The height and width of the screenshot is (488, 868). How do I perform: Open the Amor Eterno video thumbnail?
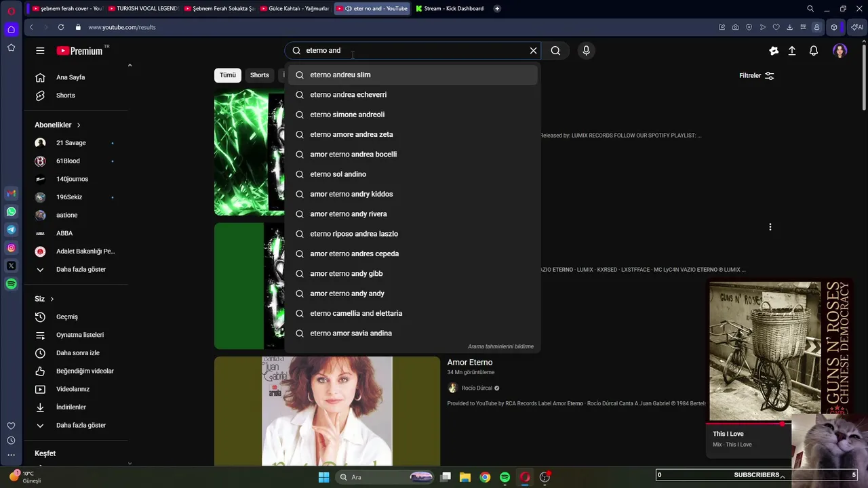tap(327, 411)
